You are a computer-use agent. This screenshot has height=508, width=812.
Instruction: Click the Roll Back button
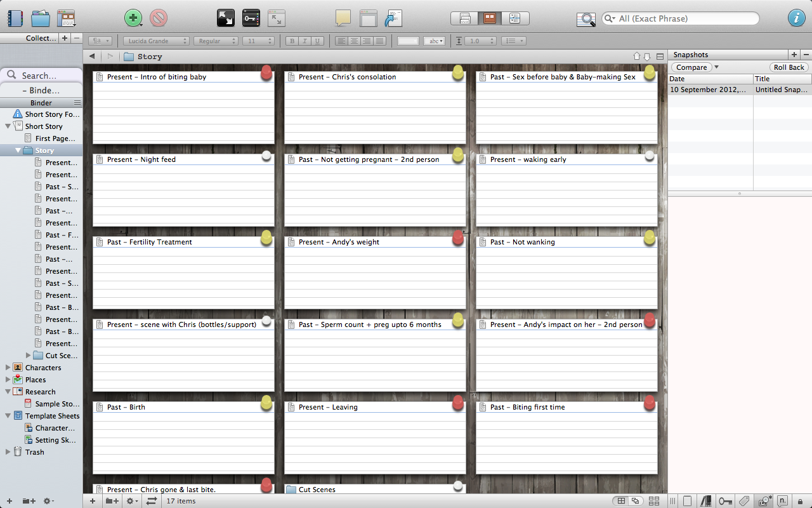(x=789, y=67)
